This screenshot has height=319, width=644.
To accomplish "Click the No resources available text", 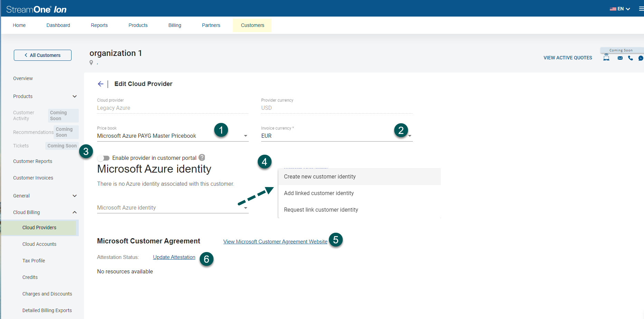I will [125, 272].
